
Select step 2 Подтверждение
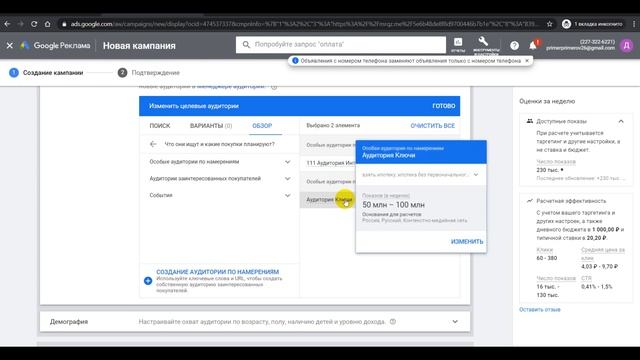tap(149, 73)
